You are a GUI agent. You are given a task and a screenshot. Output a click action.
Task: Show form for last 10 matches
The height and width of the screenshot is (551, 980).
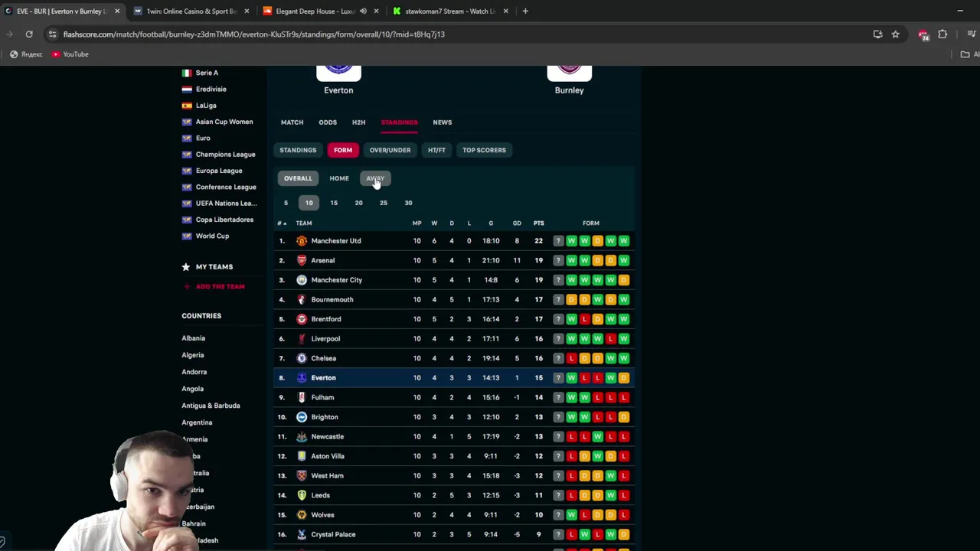[309, 203]
